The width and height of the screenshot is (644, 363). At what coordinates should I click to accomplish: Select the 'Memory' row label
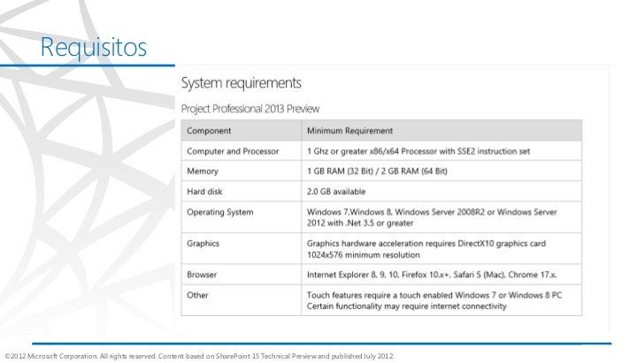[203, 172]
